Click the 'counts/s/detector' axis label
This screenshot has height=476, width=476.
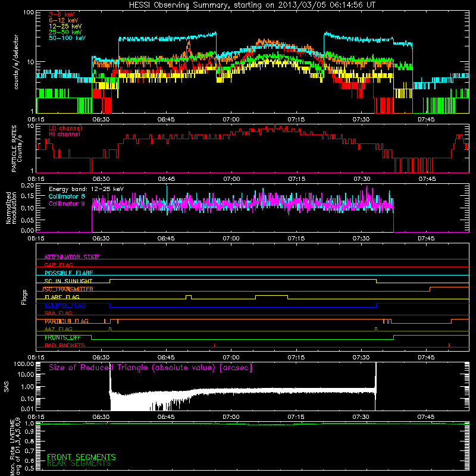[16, 62]
